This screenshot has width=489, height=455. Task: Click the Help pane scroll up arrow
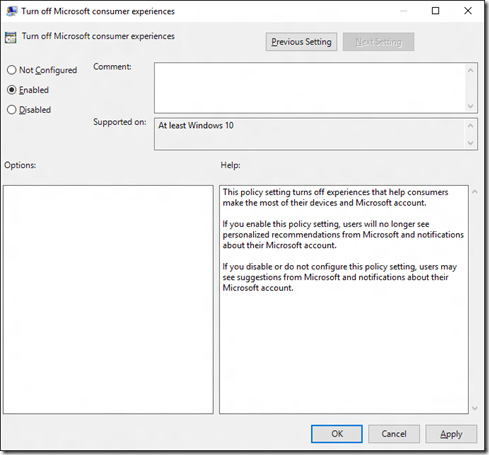[x=475, y=192]
